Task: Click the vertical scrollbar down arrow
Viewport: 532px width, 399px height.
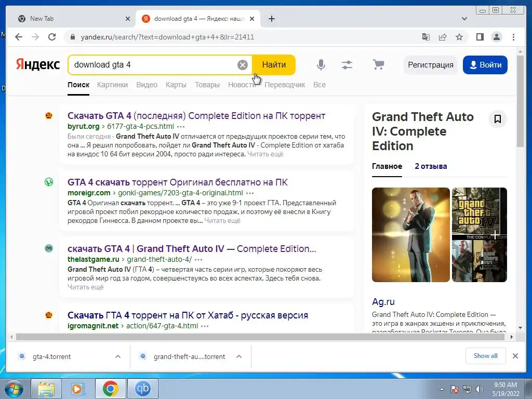Action: tap(520, 328)
